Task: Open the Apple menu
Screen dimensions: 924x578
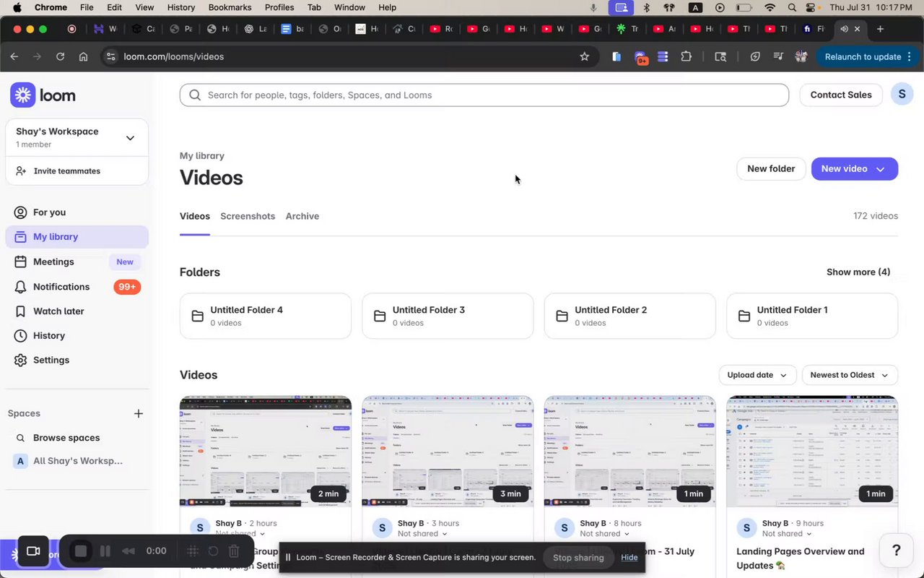Action: click(17, 7)
